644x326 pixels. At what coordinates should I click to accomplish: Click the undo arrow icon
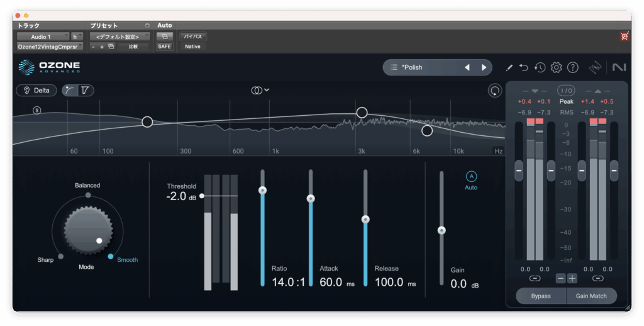524,67
